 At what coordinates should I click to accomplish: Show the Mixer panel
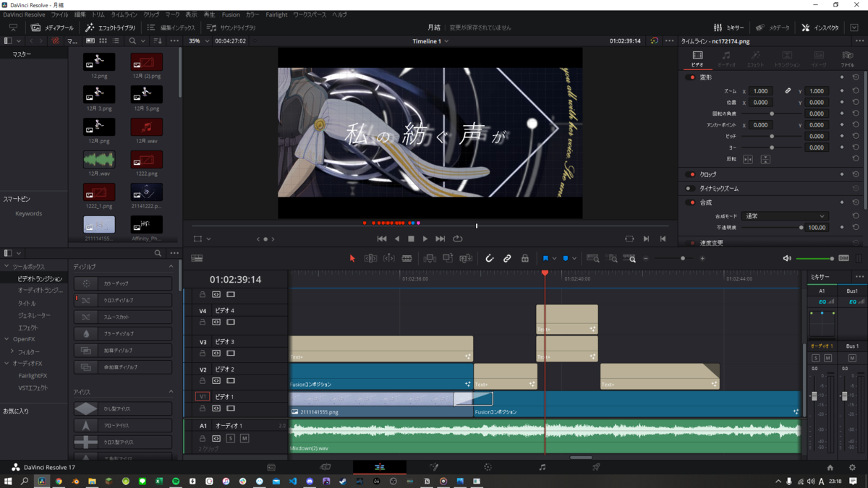(728, 27)
